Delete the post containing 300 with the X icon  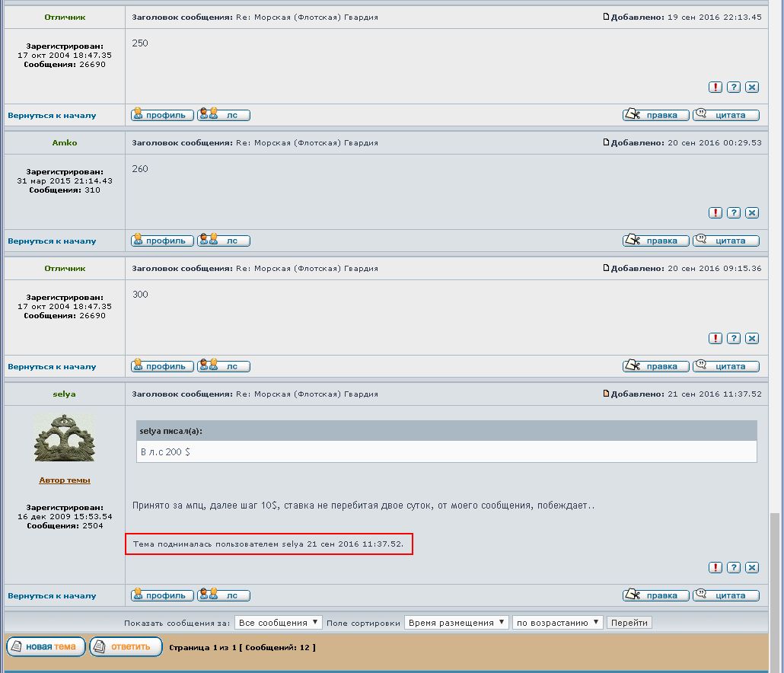pos(752,339)
